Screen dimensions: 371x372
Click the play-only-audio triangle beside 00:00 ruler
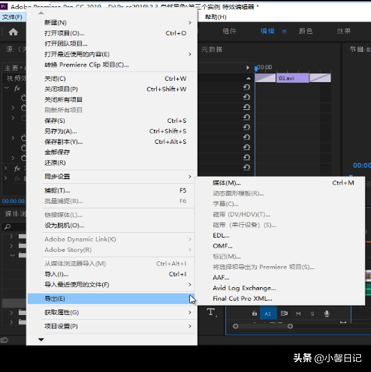[x=248, y=68]
